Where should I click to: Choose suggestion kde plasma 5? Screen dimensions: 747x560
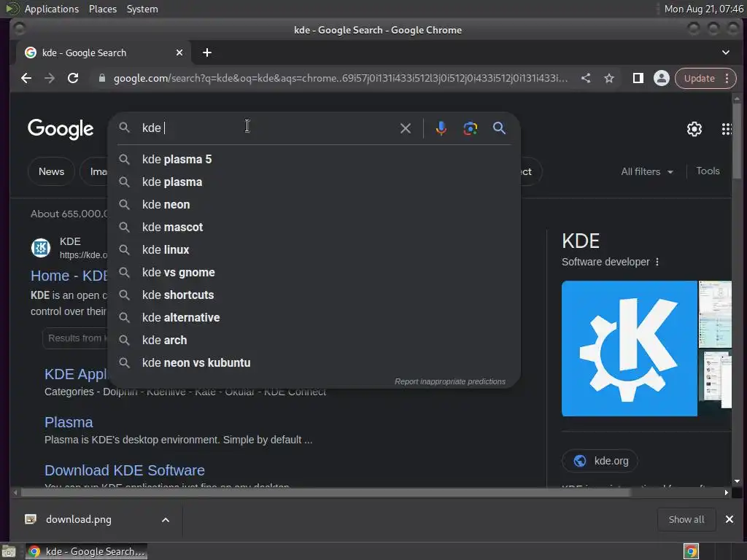314,160
